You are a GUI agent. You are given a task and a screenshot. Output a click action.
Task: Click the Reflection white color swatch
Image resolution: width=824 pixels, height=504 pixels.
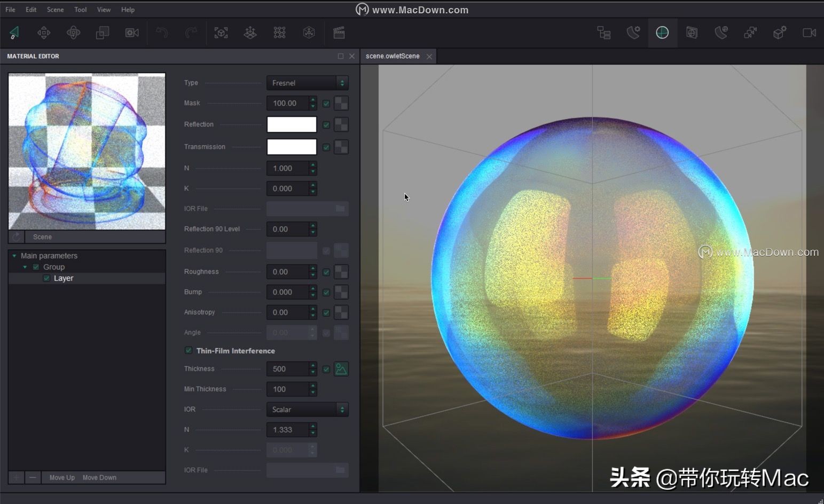point(291,124)
